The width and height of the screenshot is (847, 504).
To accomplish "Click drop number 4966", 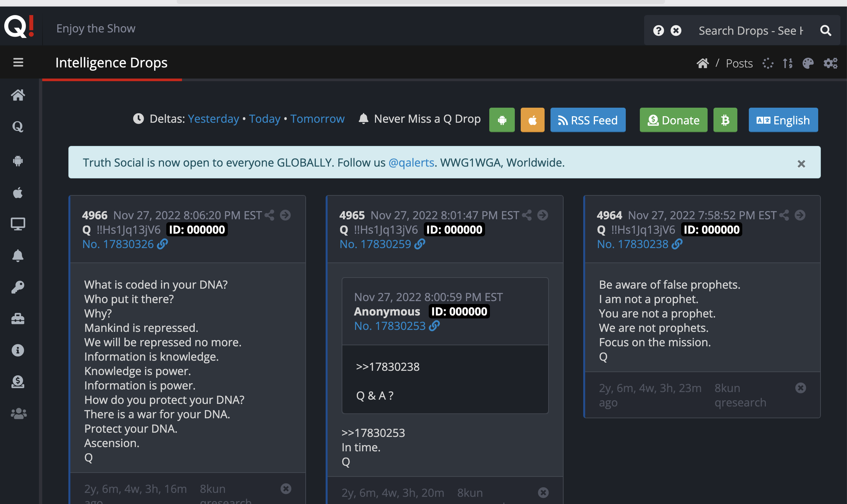I will pos(95,215).
